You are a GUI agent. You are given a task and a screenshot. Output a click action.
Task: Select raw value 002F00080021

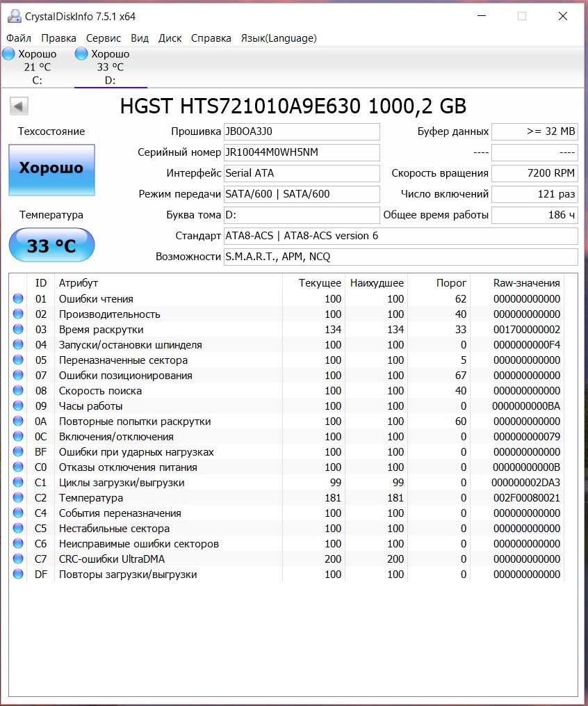pyautogui.click(x=527, y=498)
